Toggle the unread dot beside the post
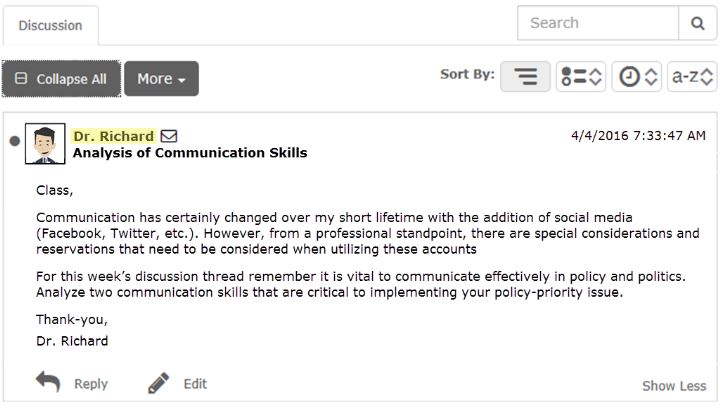The width and height of the screenshot is (720, 405). pyautogui.click(x=15, y=141)
